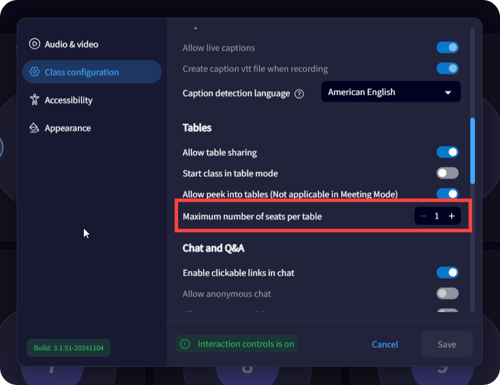Screen dimensions: 500x385
Task: Click the info icon beside Interaction controls
Action: coord(185,344)
